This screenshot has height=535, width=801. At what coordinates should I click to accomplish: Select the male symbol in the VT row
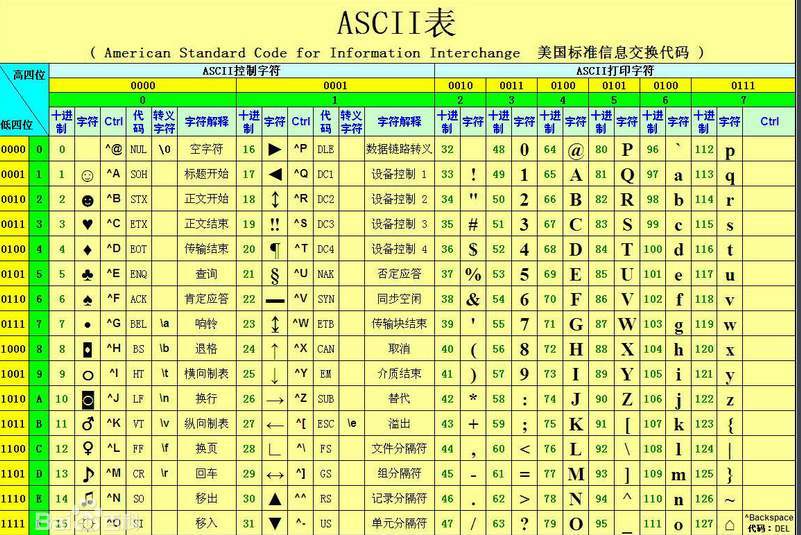pos(88,424)
